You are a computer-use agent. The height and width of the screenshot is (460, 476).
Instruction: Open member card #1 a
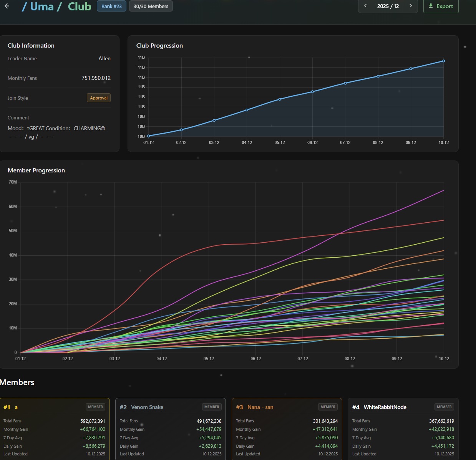point(55,429)
